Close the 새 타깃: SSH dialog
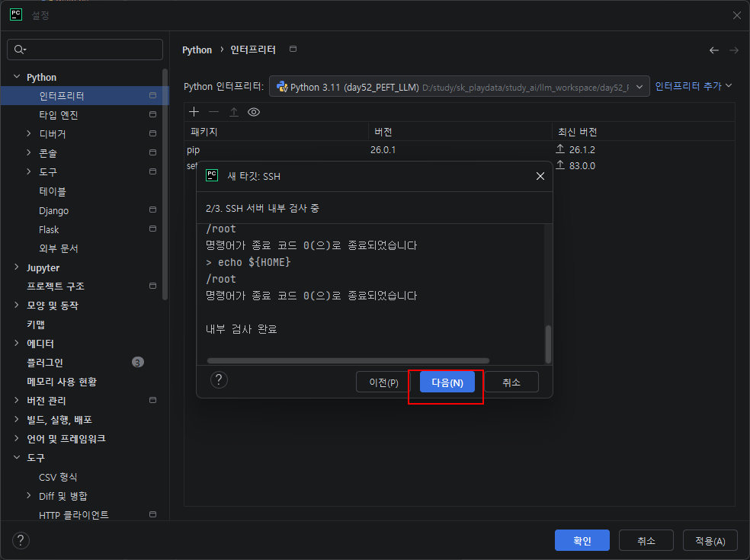Viewport: 750px width, 560px height. tap(540, 176)
